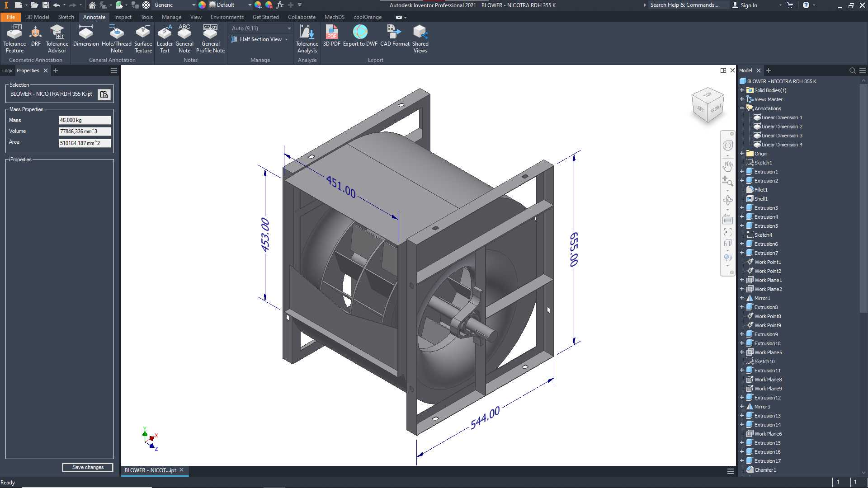
Task: Export the model to 3D PDF
Action: [331, 36]
